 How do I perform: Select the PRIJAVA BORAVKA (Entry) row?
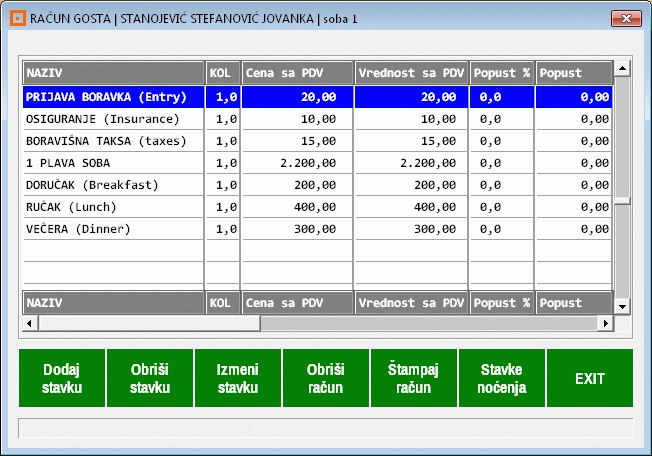coord(318,97)
